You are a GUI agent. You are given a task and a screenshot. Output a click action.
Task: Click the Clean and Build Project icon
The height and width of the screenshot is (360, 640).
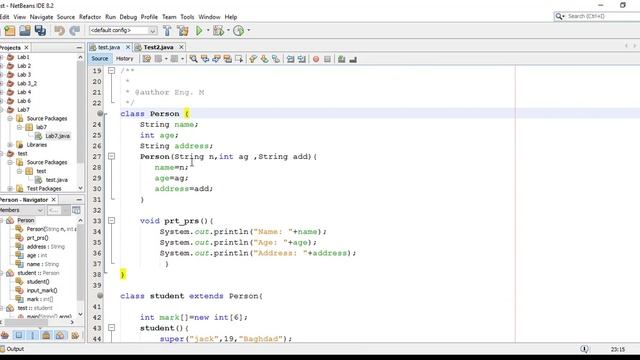click(x=182, y=31)
